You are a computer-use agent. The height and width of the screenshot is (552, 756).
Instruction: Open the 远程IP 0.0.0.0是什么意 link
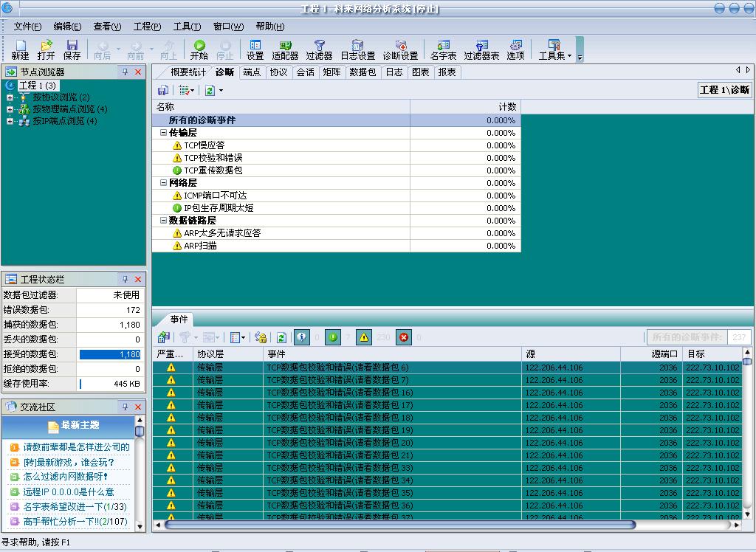point(68,491)
